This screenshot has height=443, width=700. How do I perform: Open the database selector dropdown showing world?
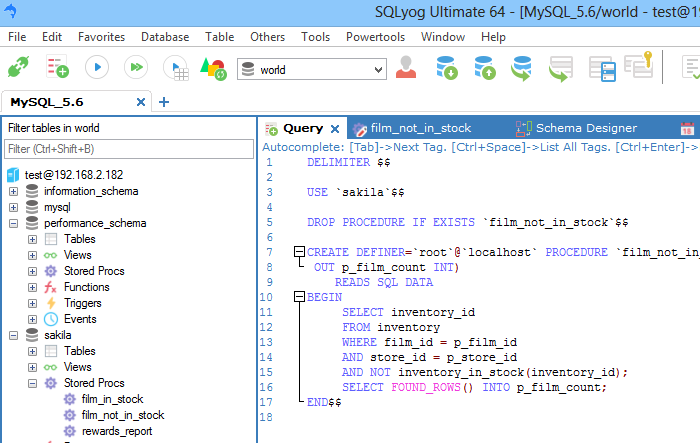coord(308,70)
